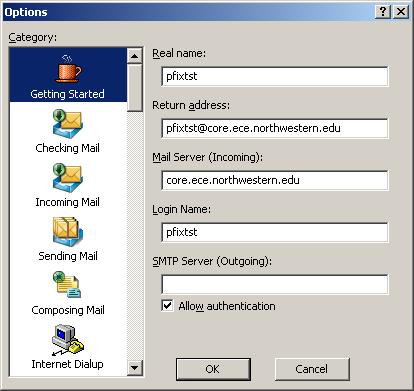
Task: Close the Options dialog with X
Action: point(401,12)
